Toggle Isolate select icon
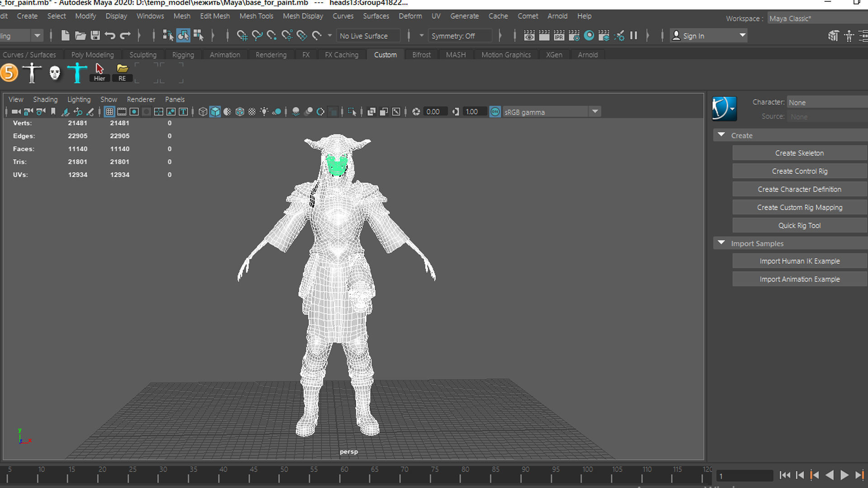Image resolution: width=868 pixels, height=488 pixels. (x=352, y=112)
